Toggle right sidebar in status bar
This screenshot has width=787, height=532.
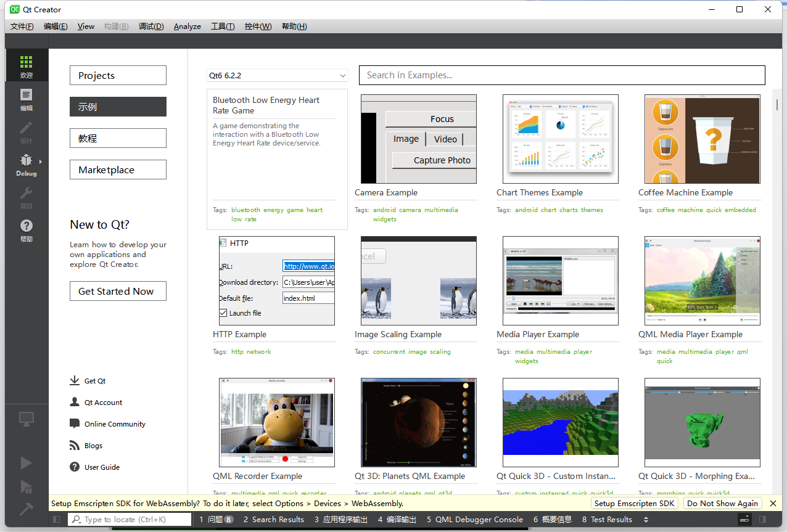pos(763,520)
